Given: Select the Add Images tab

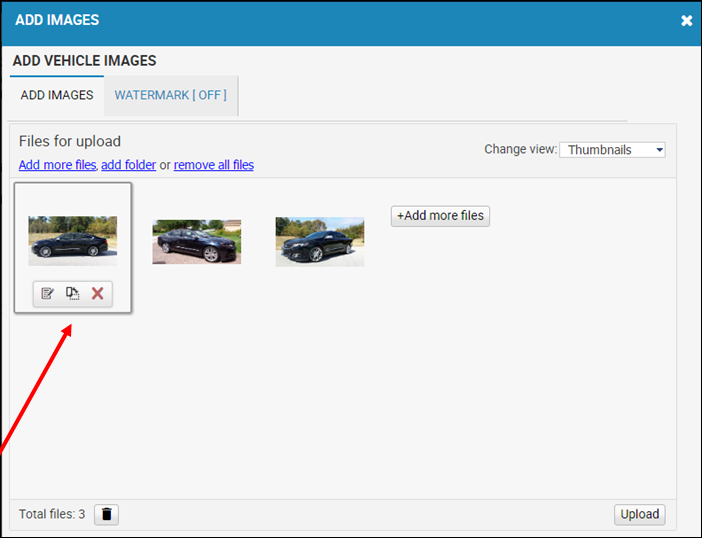Looking at the screenshot, I should [x=57, y=95].
